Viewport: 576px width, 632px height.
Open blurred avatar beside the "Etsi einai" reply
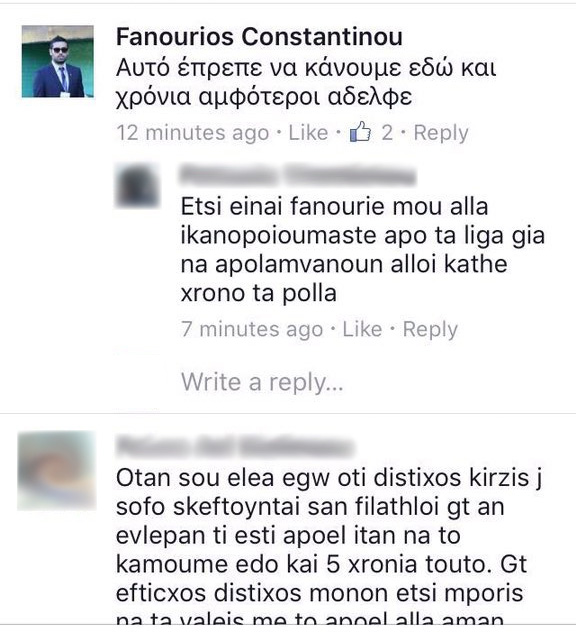(137, 185)
